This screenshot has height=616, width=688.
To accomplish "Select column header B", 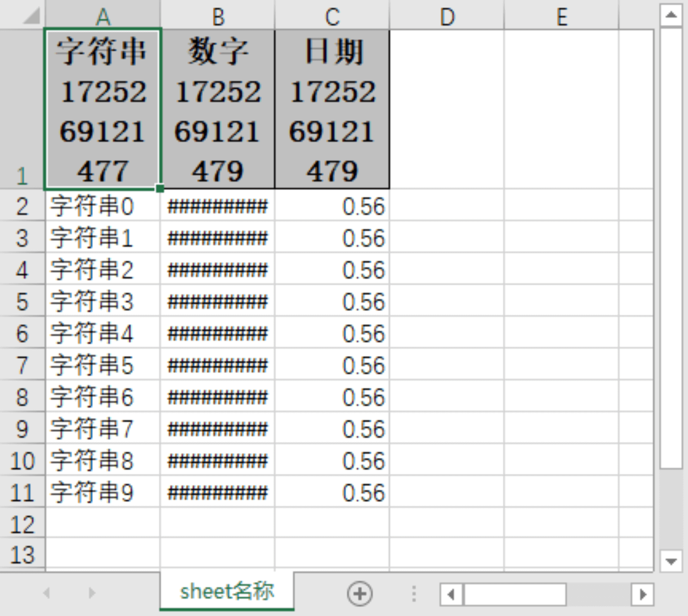I will [x=218, y=17].
